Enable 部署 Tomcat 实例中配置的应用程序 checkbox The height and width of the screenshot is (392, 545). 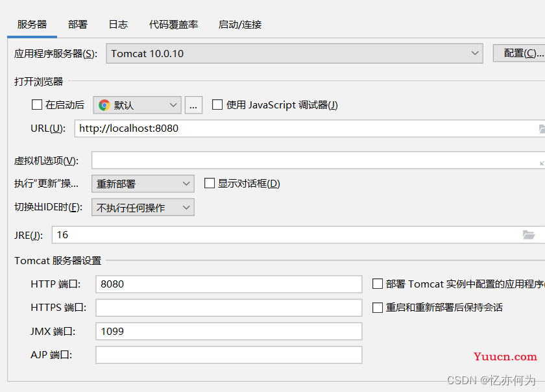[x=378, y=284]
